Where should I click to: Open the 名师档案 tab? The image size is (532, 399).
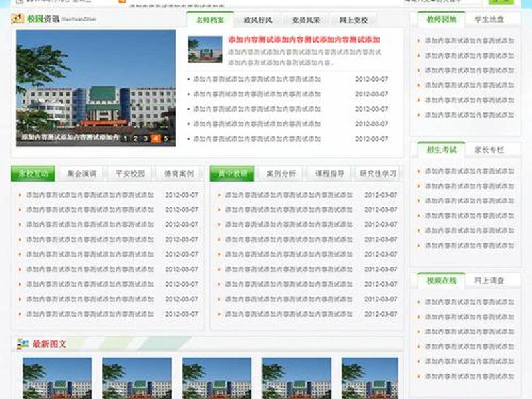tap(210, 20)
